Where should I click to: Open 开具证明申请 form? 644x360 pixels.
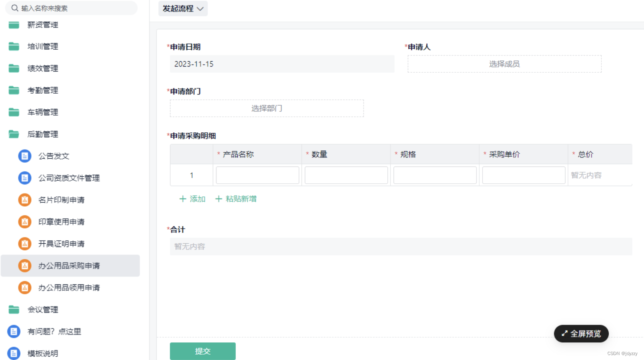[61, 244]
